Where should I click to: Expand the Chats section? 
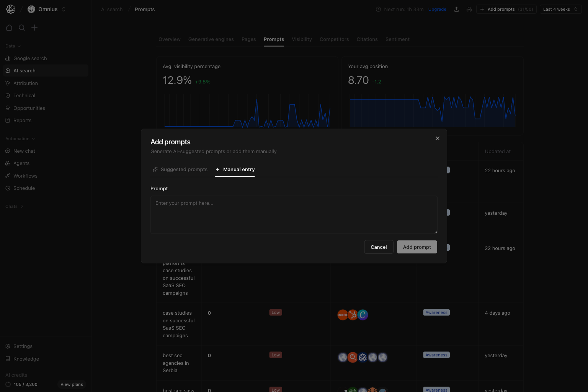(15, 206)
